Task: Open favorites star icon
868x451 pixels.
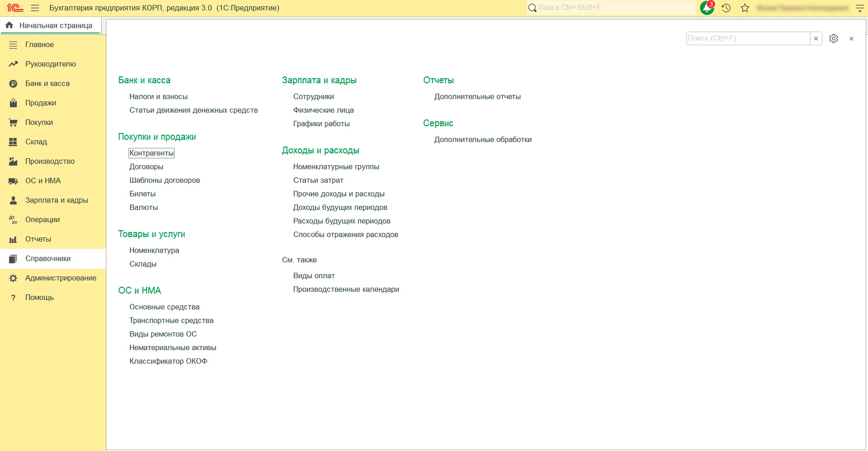Action: pos(745,8)
